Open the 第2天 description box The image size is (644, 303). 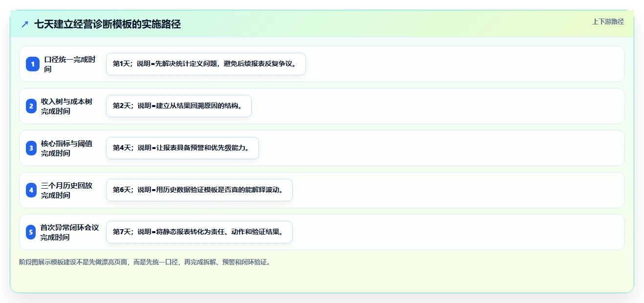179,106
